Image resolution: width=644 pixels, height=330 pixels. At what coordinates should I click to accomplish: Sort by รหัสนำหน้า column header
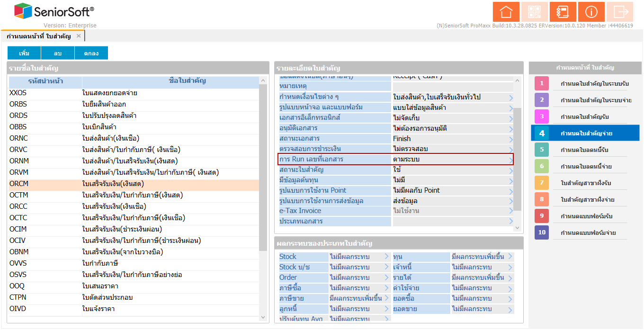coord(45,81)
